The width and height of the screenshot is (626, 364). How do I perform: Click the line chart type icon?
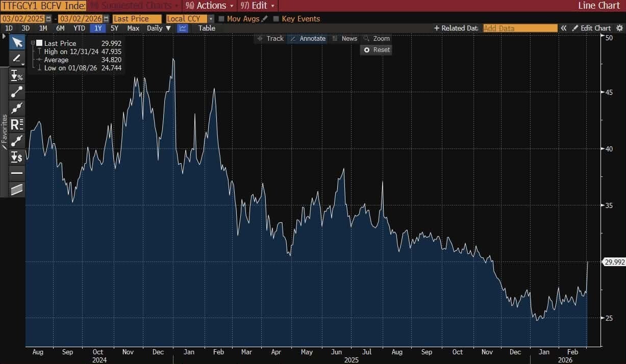pyautogui.click(x=182, y=29)
